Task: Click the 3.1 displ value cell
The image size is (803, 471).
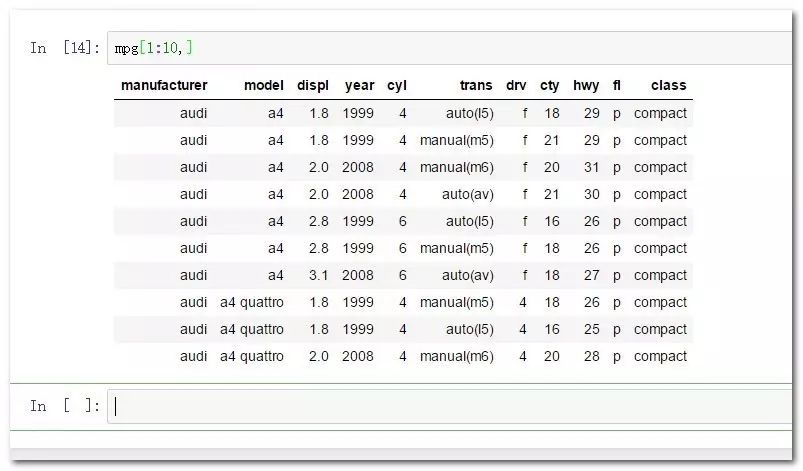Action: click(319, 275)
